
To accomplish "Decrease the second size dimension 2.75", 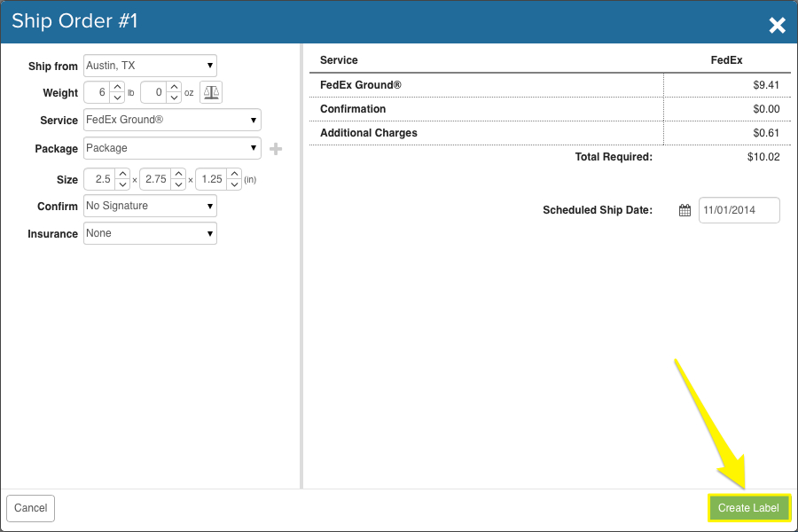I will coord(178,184).
